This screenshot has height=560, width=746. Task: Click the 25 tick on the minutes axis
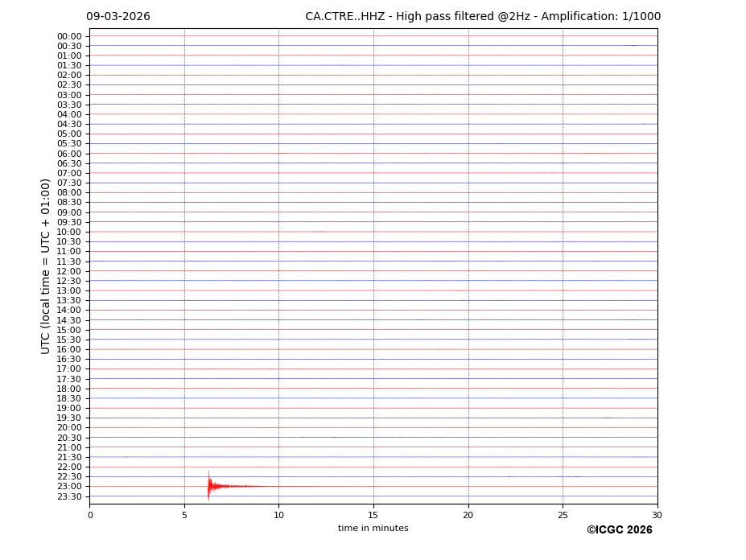tap(563, 515)
